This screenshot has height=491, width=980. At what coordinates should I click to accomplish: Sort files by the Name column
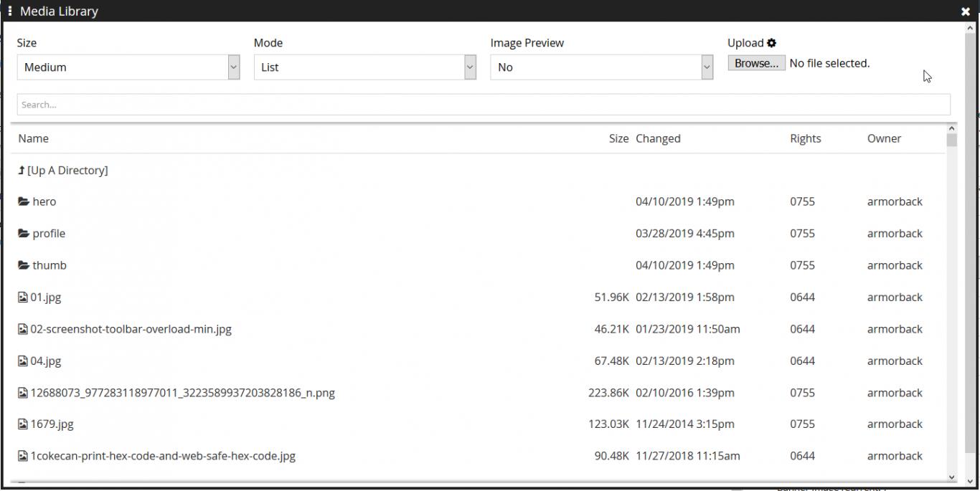coord(33,138)
